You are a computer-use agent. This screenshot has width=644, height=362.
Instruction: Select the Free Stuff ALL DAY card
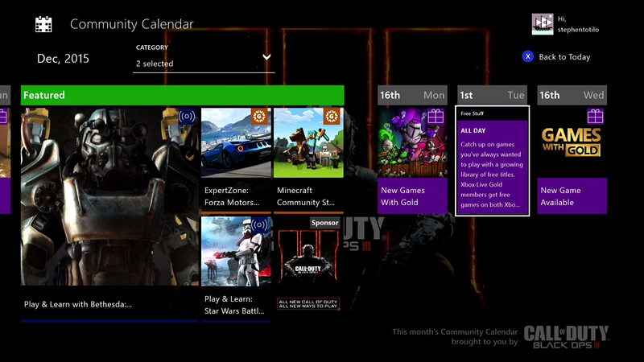point(492,160)
